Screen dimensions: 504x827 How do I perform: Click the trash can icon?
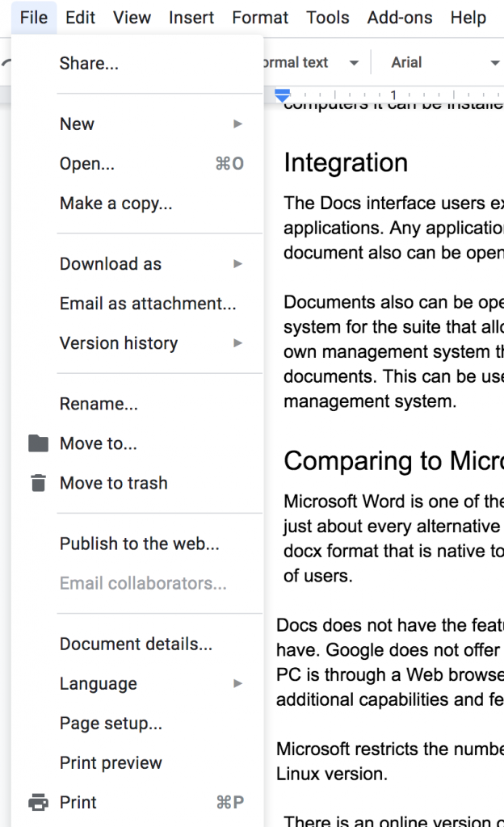(38, 483)
